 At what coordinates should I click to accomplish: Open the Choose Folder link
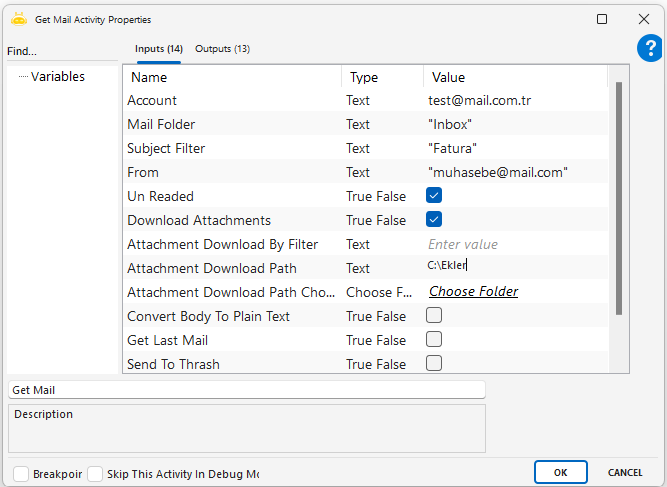point(473,292)
